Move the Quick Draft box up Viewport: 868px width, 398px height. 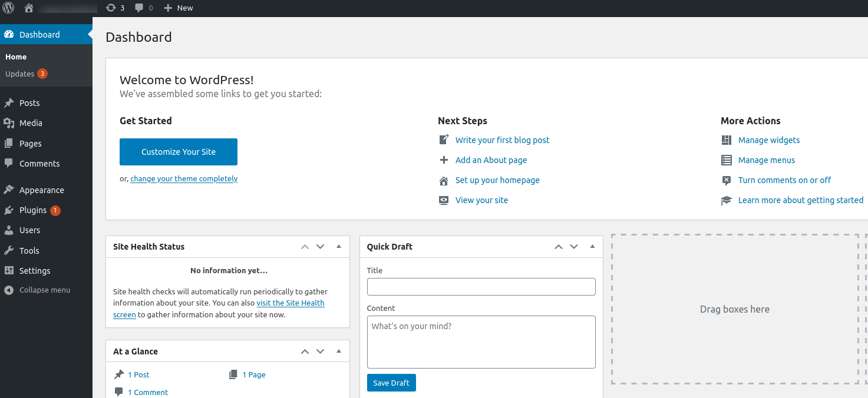(559, 247)
